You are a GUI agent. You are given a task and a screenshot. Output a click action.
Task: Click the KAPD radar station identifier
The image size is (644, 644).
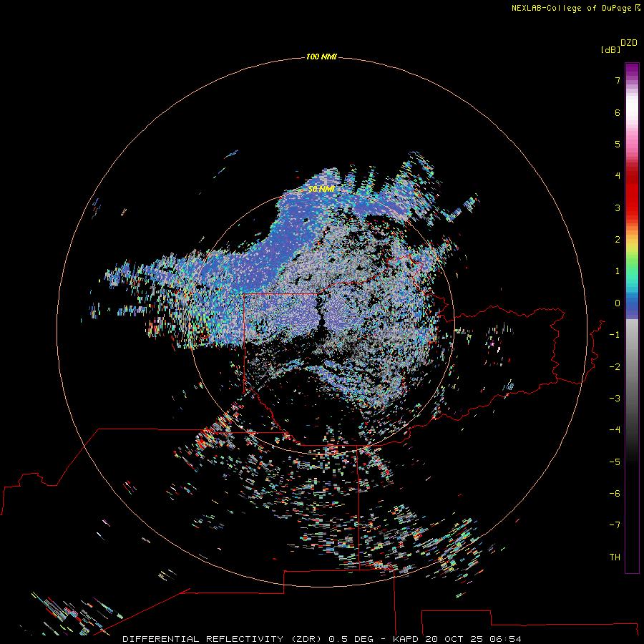406,639
